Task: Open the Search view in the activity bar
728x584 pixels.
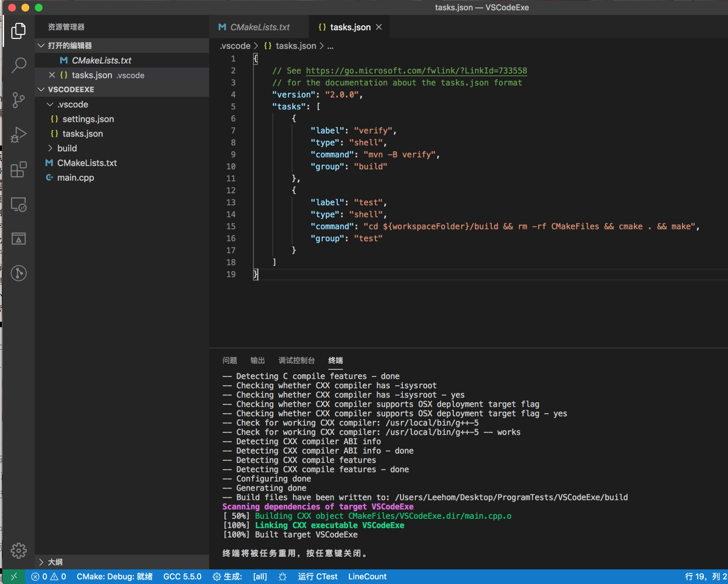Action: [x=19, y=65]
